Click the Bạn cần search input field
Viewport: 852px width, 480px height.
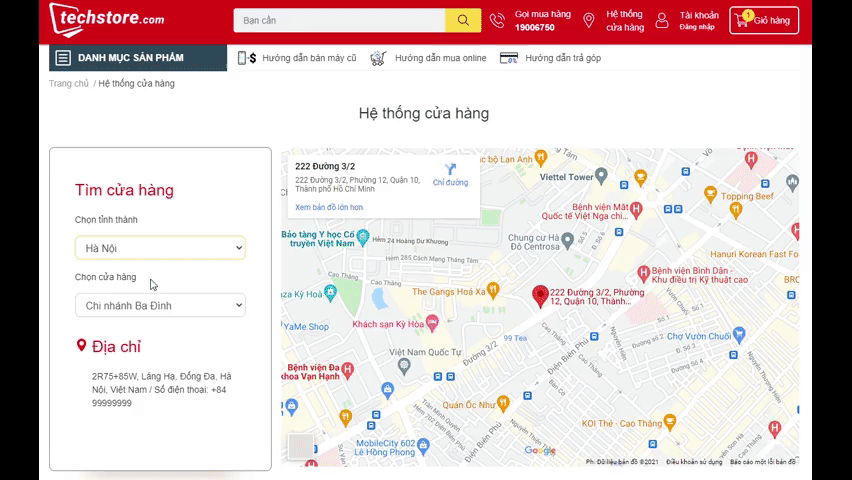[x=340, y=20]
